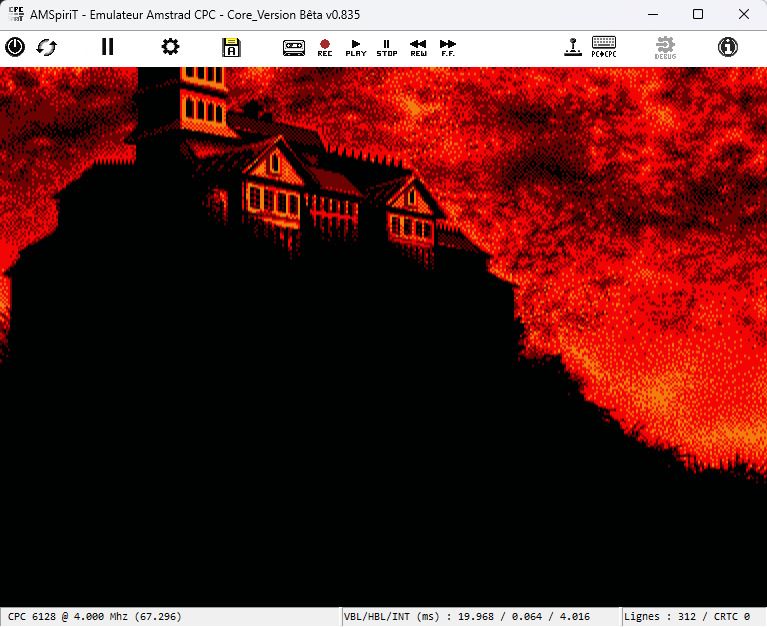Maximize the AMSpiriT window

click(698, 14)
